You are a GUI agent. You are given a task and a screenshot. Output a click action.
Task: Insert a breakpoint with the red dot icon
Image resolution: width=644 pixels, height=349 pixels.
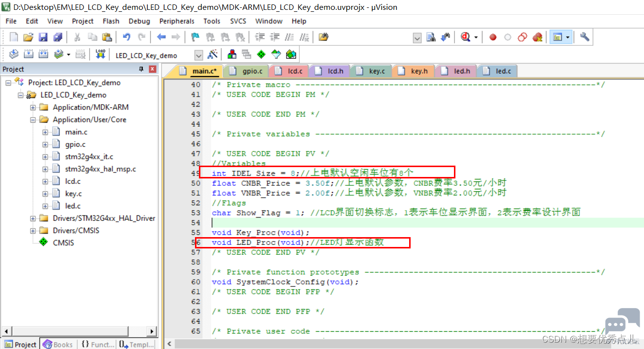coord(493,37)
